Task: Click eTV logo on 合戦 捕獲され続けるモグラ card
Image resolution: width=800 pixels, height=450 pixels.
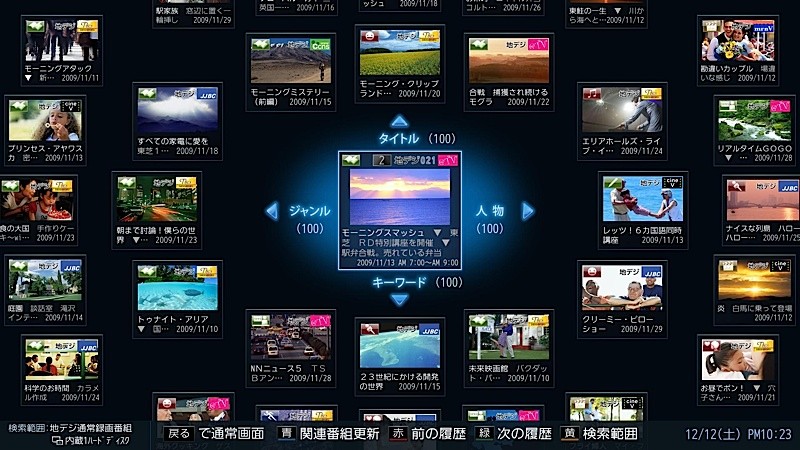Action: [x=539, y=45]
